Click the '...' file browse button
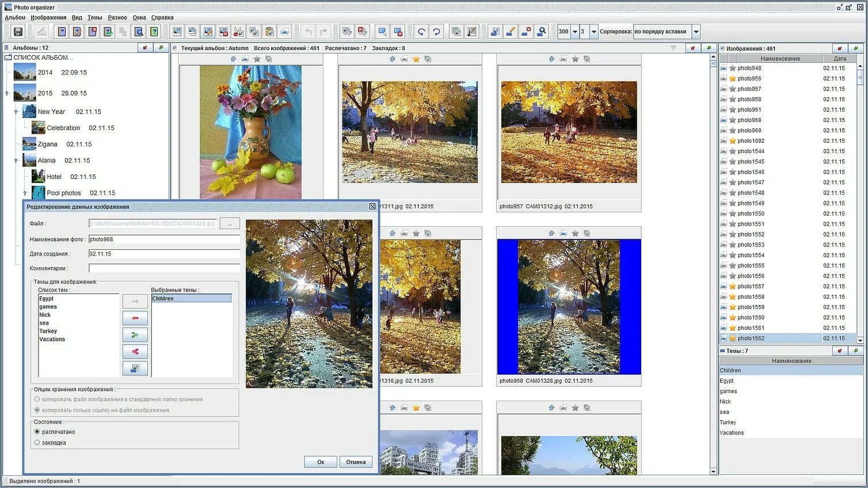 pyautogui.click(x=230, y=223)
